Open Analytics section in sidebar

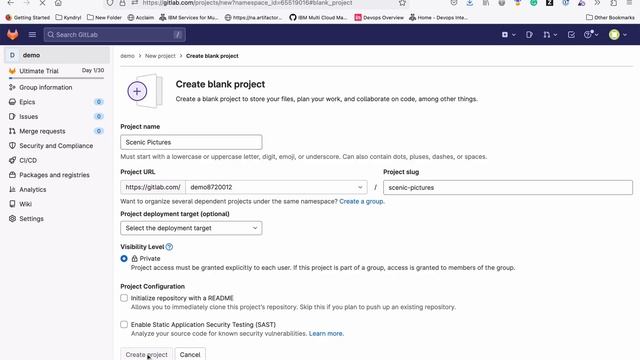click(33, 189)
